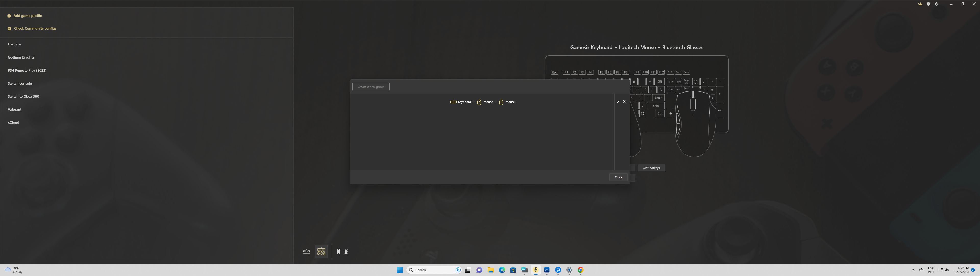Click the Page Up key on the keyboard diagram
This screenshot has height=276, width=980.
click(686, 82)
